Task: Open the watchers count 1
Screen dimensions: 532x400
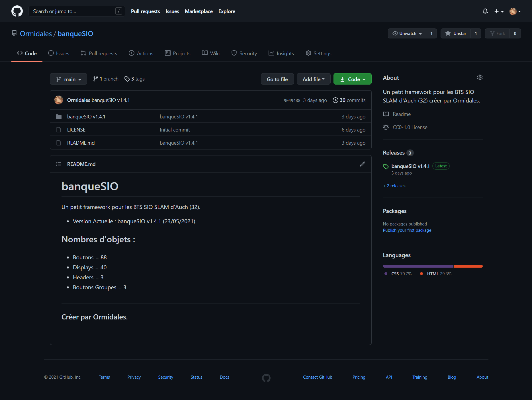Action: point(431,34)
